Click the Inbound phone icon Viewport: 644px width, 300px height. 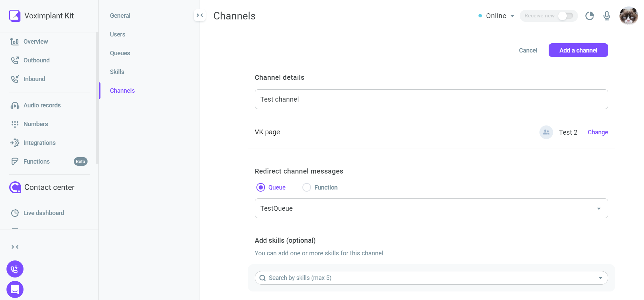click(x=15, y=79)
